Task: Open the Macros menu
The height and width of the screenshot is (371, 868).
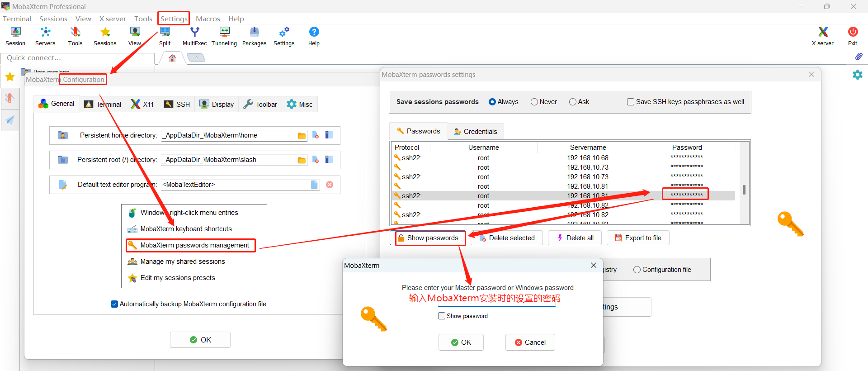Action: (208, 19)
